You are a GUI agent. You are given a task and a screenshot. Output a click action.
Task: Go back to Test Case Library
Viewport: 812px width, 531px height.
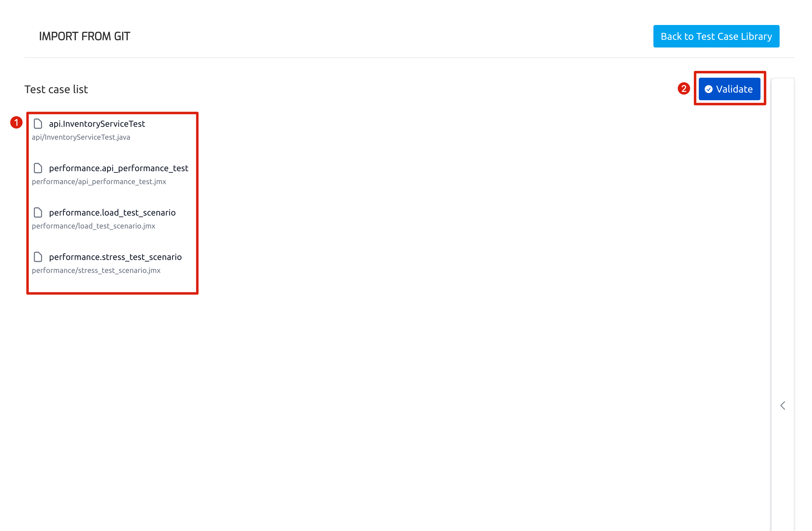coord(716,36)
